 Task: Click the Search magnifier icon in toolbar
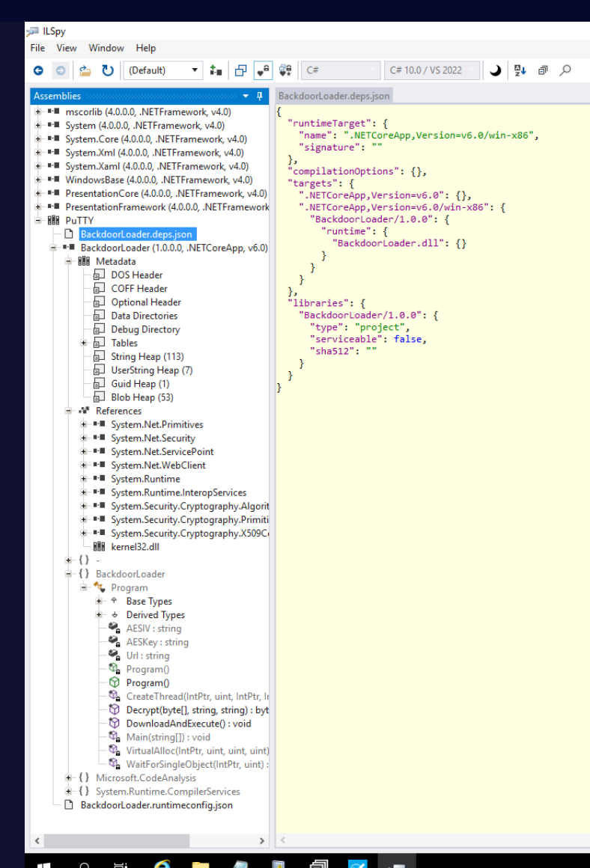[565, 70]
